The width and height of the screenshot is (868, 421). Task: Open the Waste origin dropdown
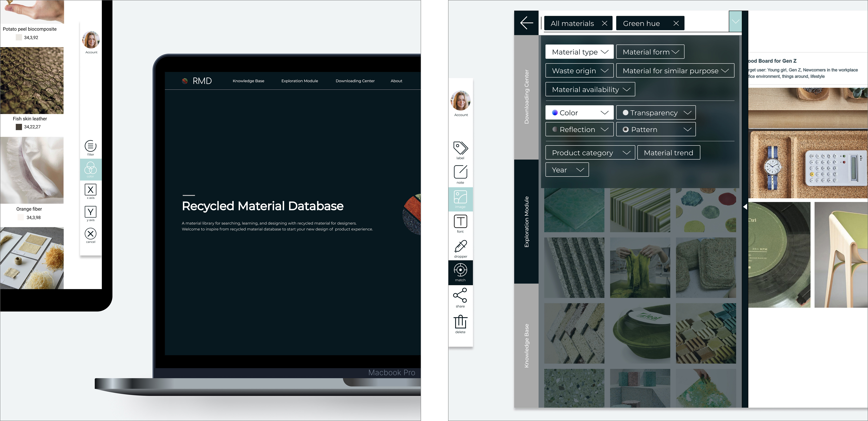click(579, 70)
